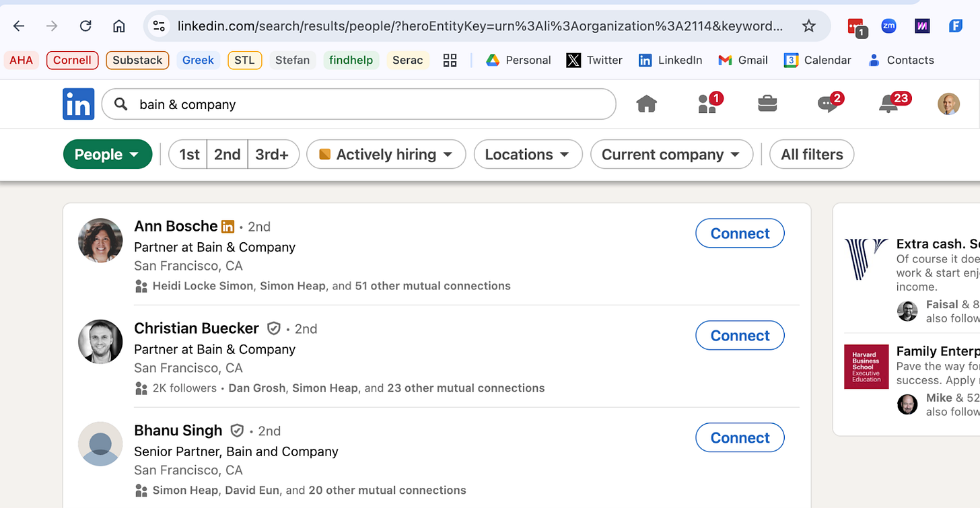This screenshot has width=980, height=508.
Task: Reload the page with the refresh icon
Action: coord(85,26)
